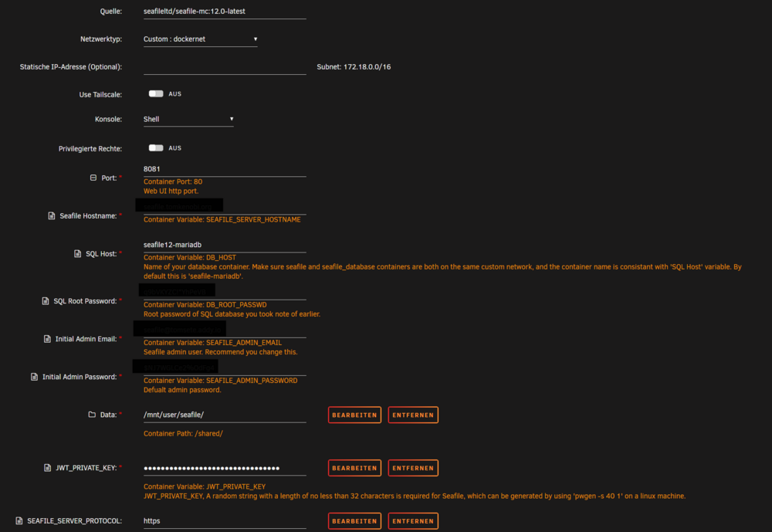The height and width of the screenshot is (532, 772).
Task: Toggle the Use Tailscale switch
Action: (x=156, y=93)
